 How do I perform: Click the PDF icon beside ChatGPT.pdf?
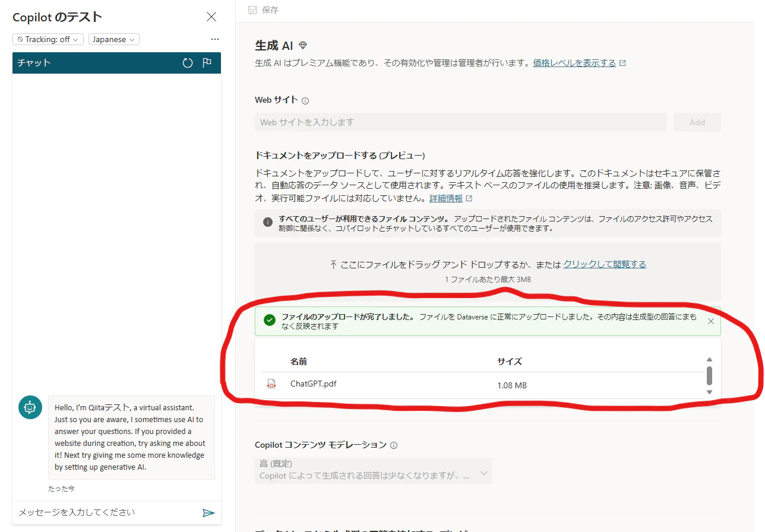(272, 383)
